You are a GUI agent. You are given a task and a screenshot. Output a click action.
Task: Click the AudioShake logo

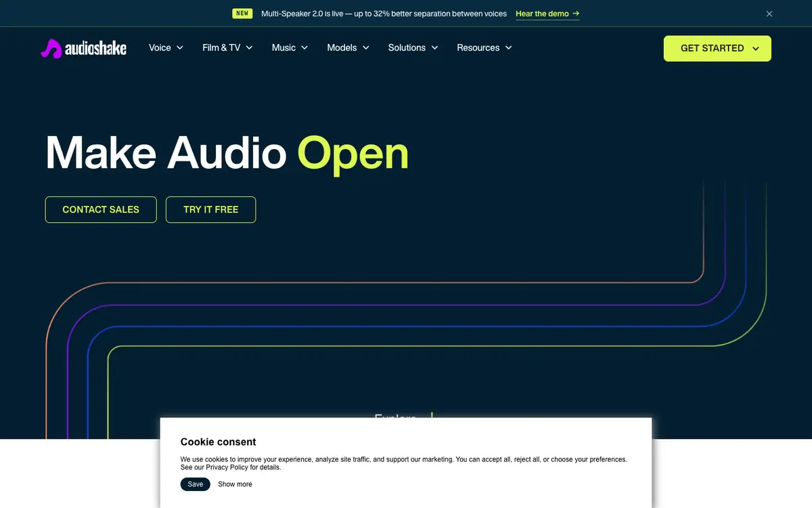pyautogui.click(x=83, y=48)
